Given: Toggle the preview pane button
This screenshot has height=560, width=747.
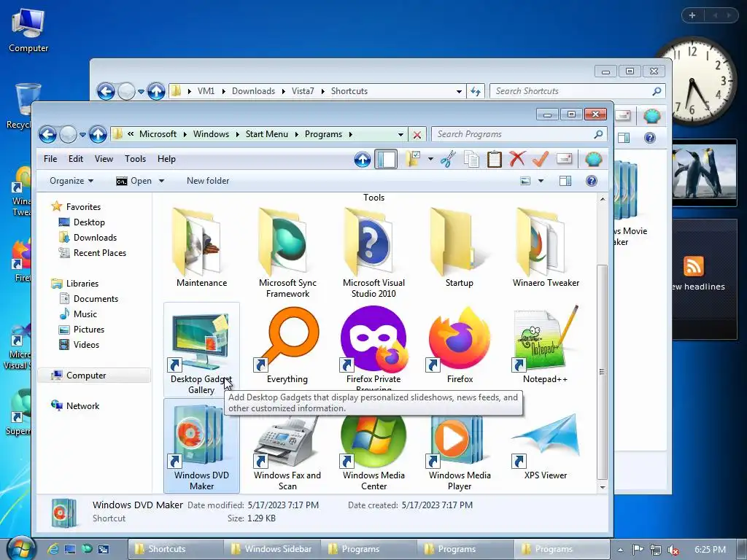Looking at the screenshot, I should point(565,181).
